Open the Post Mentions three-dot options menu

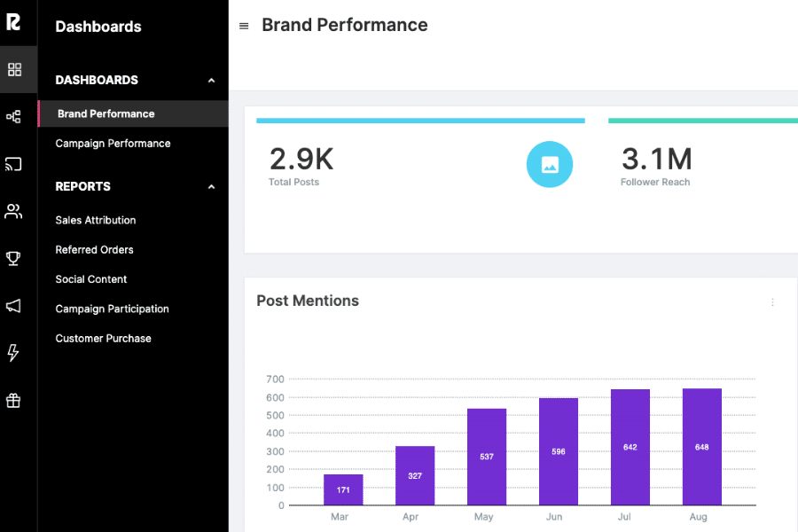point(772,302)
